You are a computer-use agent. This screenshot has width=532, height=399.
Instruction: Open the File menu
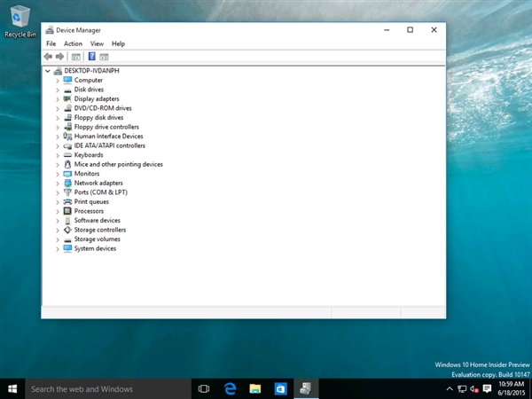pos(51,43)
